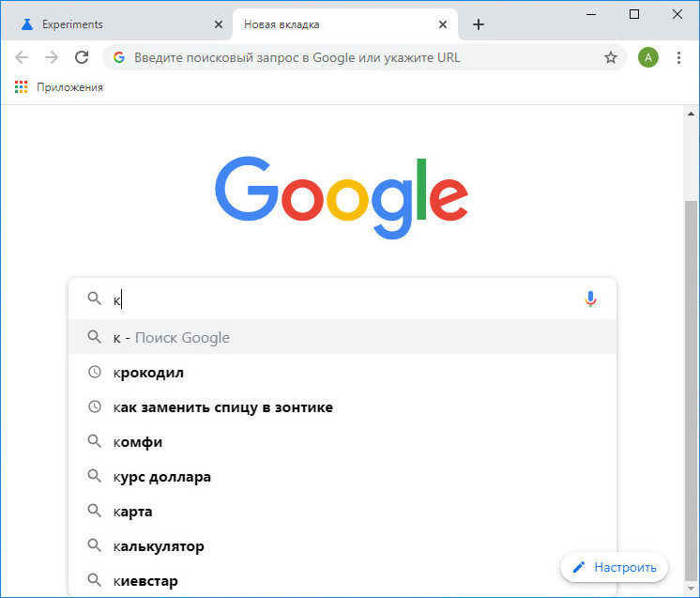The height and width of the screenshot is (598, 700).
Task: Click the Apps grid icon in bookmarks bar
Action: (21, 87)
